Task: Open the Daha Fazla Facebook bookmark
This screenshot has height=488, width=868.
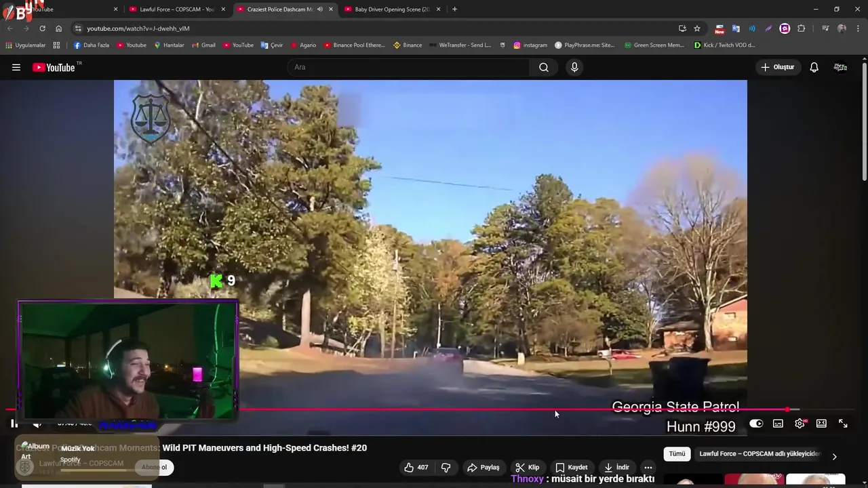Action: (x=92, y=45)
